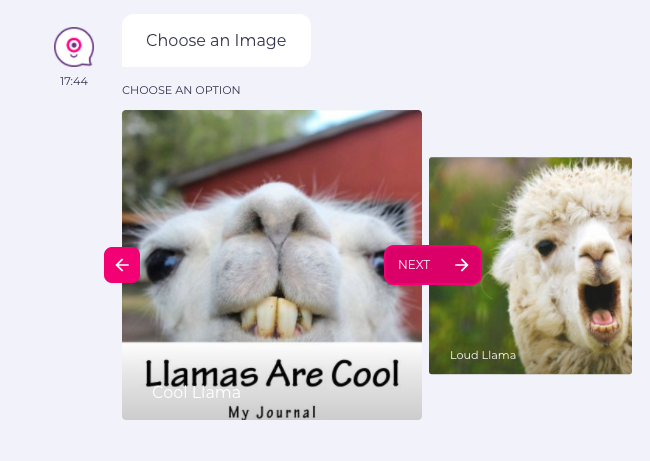650x461 pixels.
Task: Click the chatbot avatar icon
Action: (x=74, y=47)
